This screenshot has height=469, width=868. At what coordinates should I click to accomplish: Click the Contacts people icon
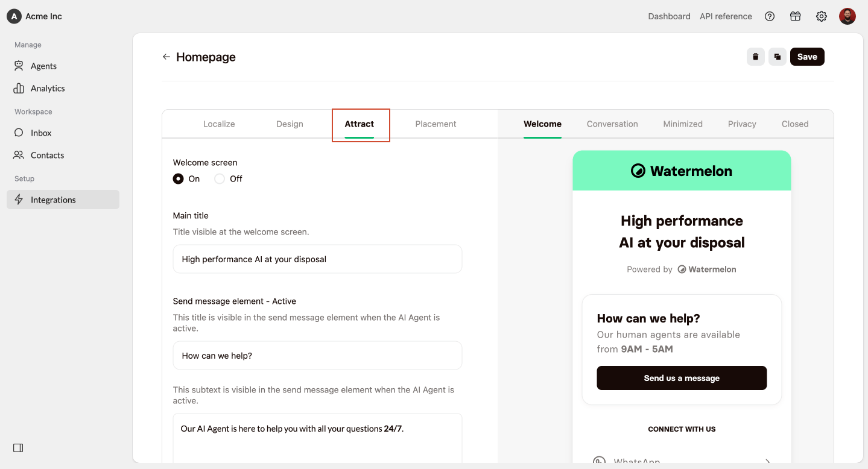19,155
